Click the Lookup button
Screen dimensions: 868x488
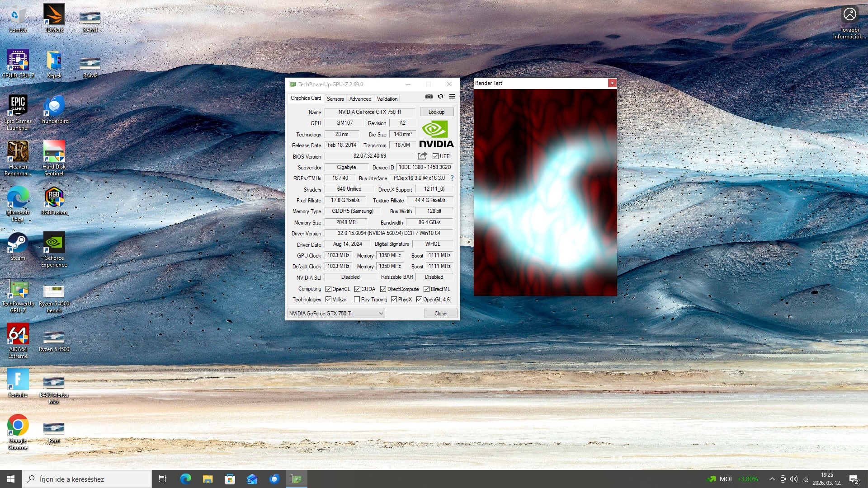[436, 112]
